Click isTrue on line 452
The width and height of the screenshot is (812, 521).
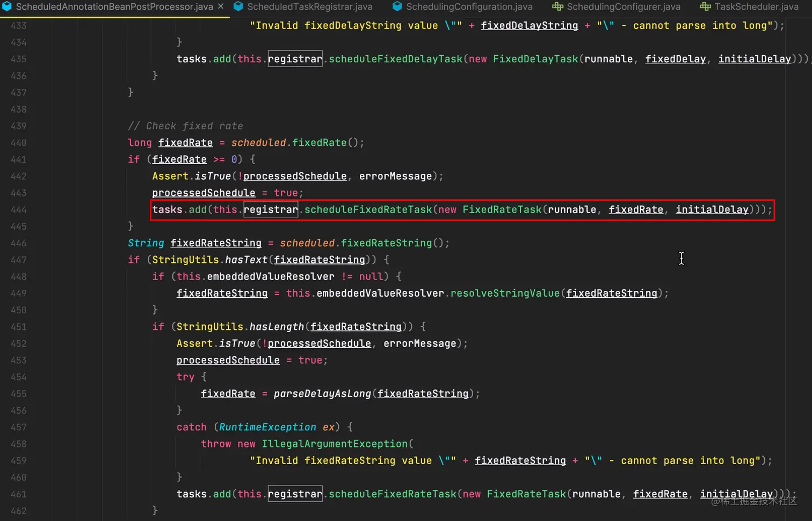[x=237, y=343]
